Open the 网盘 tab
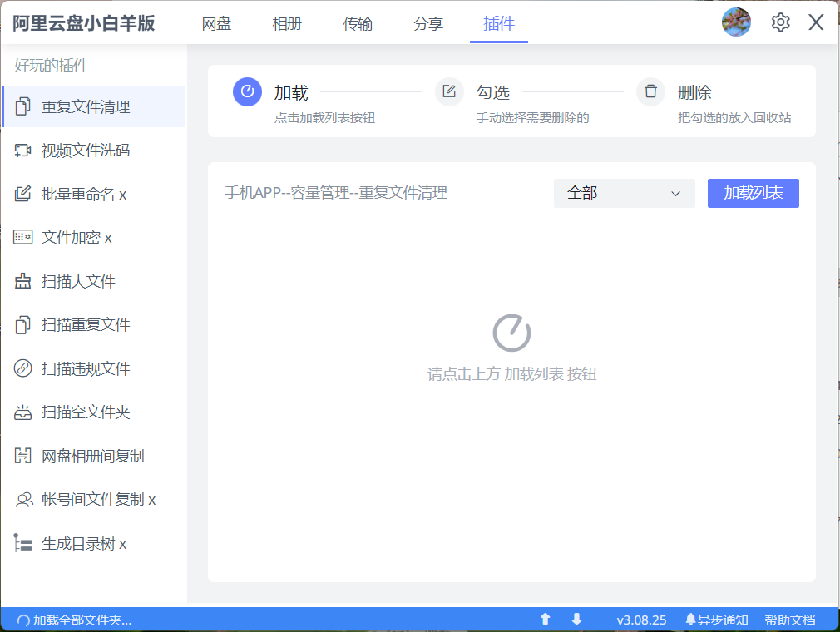The image size is (840, 632). [216, 24]
